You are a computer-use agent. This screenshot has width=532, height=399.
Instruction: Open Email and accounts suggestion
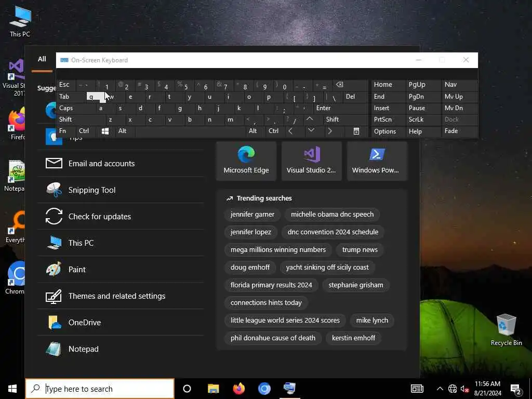(121, 164)
